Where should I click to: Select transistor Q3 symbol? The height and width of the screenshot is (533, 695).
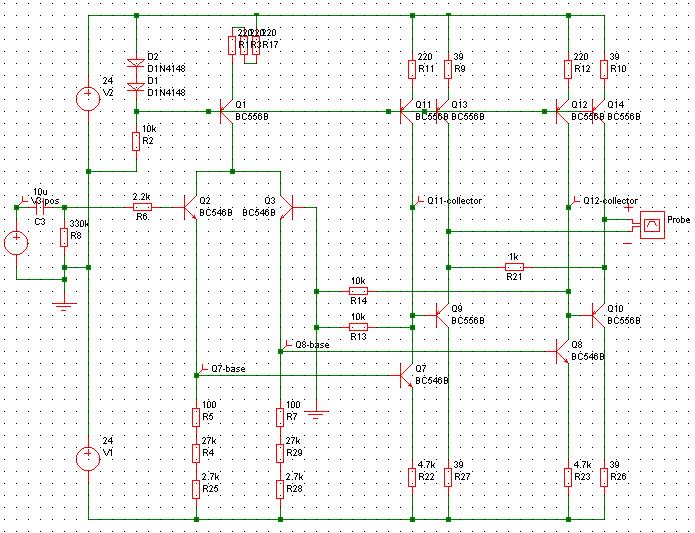(287, 207)
